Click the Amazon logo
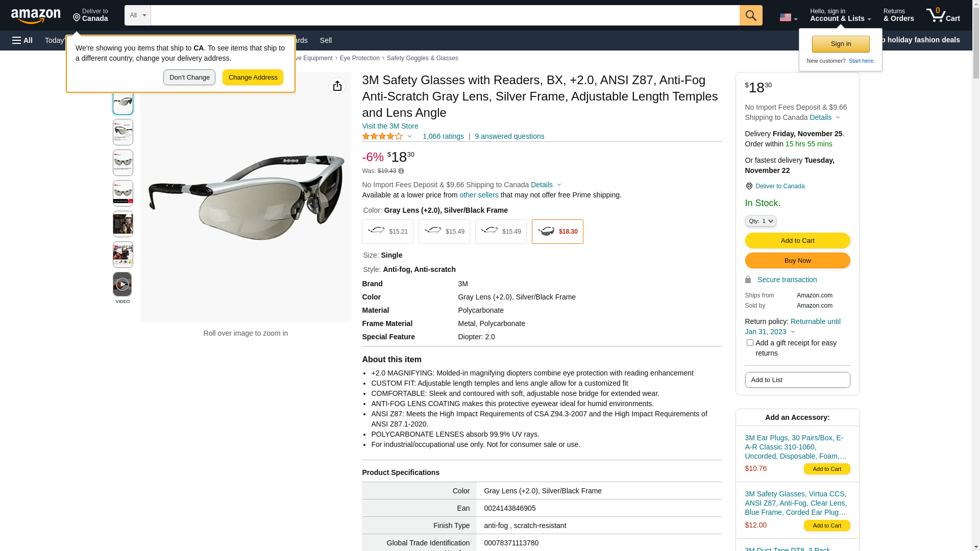Viewport: 980px width, 551px height. coord(36,16)
